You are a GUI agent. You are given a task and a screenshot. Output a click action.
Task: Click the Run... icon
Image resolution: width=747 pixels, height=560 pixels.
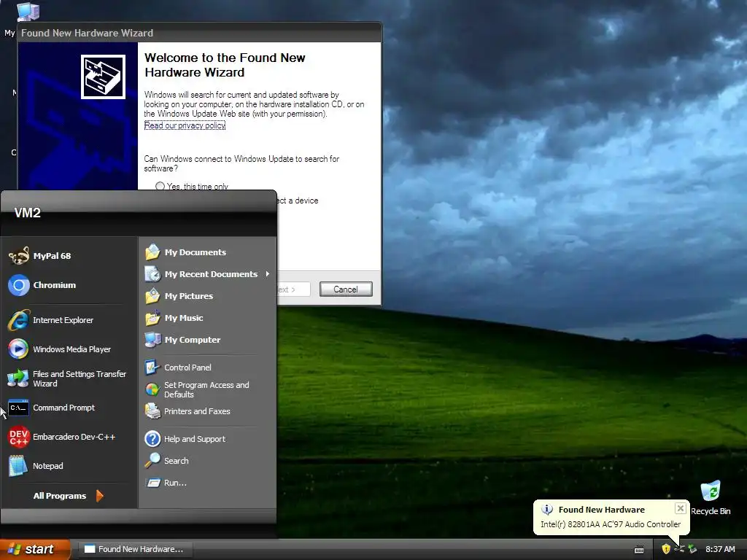[153, 483]
